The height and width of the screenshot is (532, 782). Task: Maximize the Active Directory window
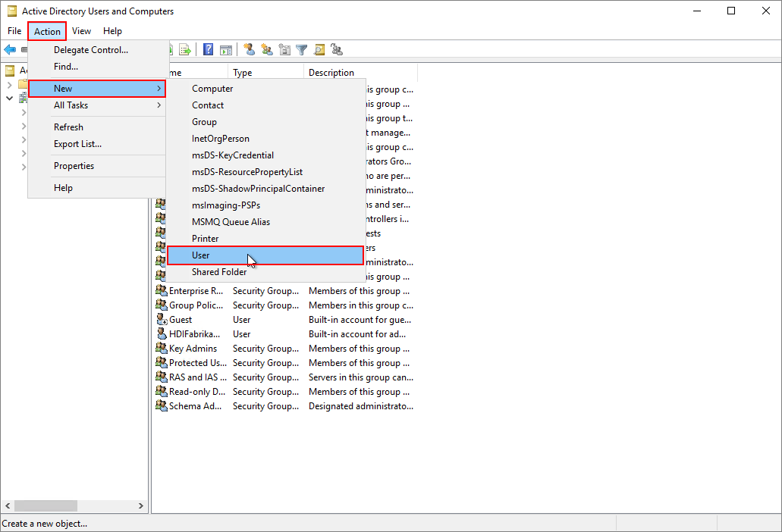[731, 11]
